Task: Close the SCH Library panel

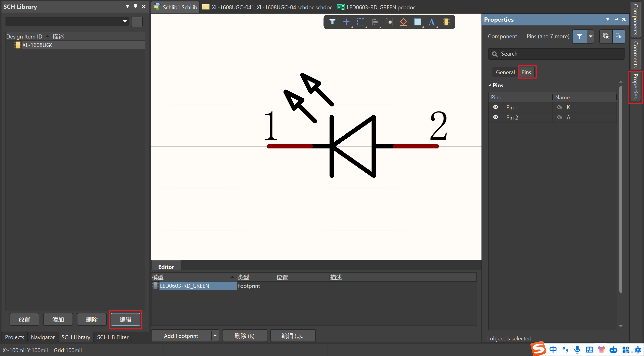Action: [144, 7]
